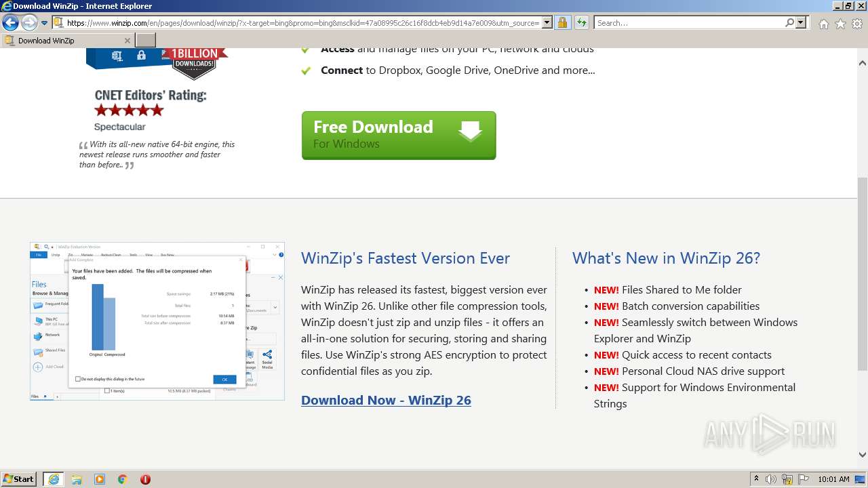Open the Media Player taskbar icon
This screenshot has height=488, width=868.
point(100,479)
